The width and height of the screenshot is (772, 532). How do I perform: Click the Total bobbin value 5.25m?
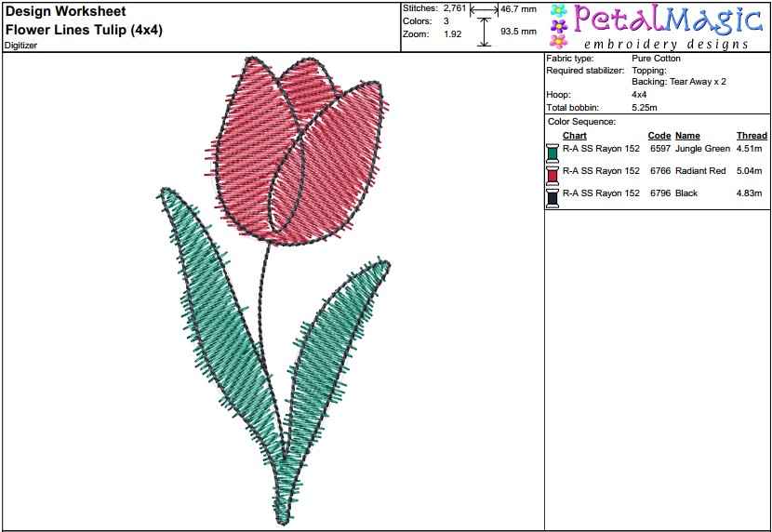644,107
